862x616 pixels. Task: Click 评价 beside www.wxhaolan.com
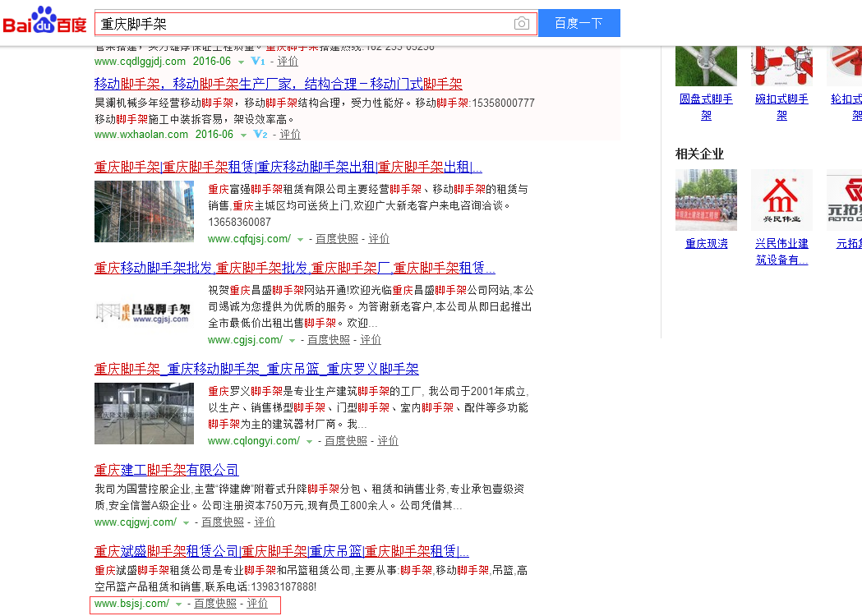[x=290, y=135]
